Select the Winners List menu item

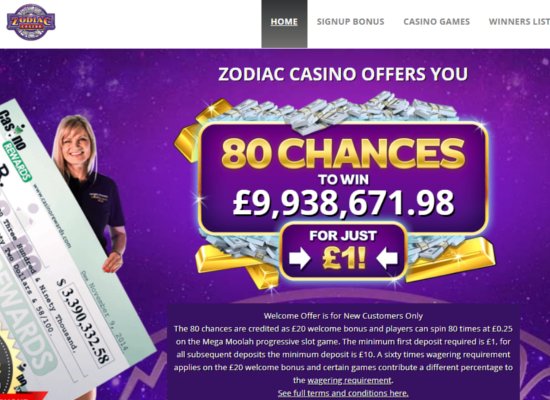519,22
